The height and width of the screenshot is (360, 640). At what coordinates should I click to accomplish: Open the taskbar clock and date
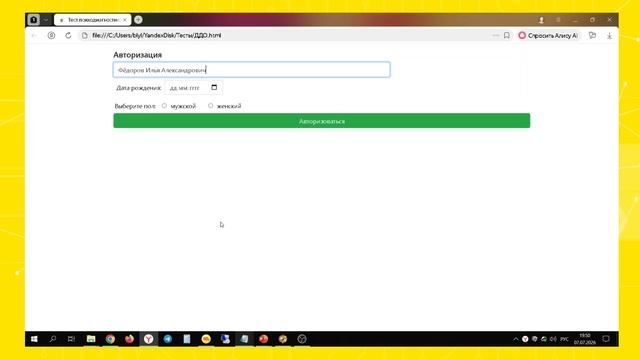(x=585, y=339)
